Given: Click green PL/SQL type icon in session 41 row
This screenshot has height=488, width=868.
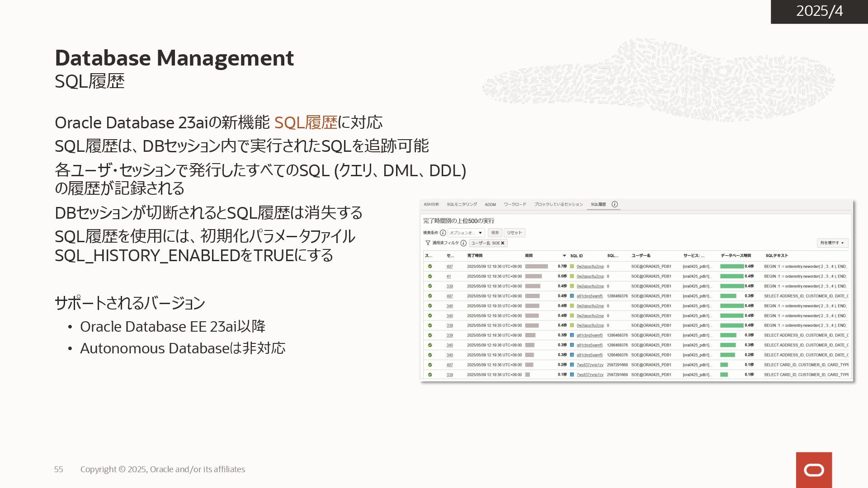Looking at the screenshot, I should (572, 277).
